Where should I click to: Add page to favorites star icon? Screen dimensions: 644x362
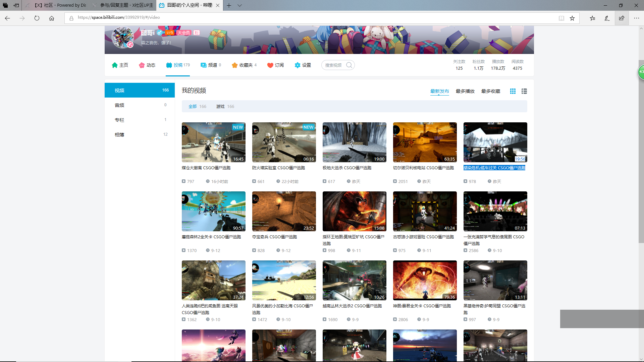point(572,18)
